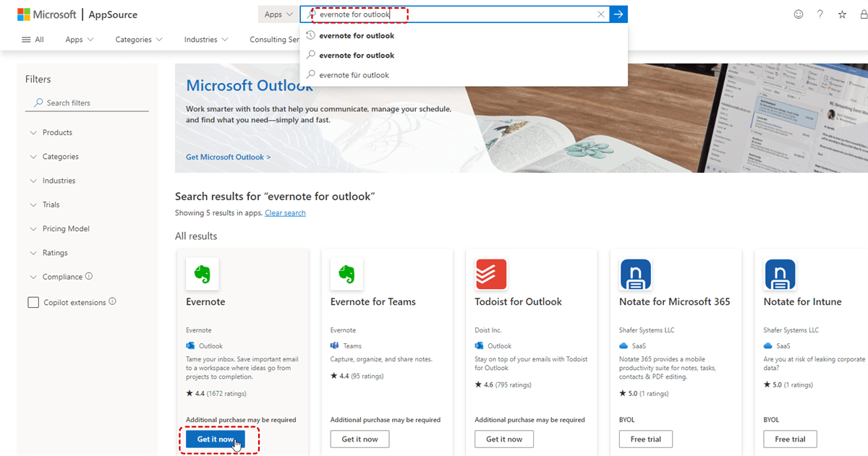Expand the Trials filter
The image size is (868, 456).
click(45, 205)
